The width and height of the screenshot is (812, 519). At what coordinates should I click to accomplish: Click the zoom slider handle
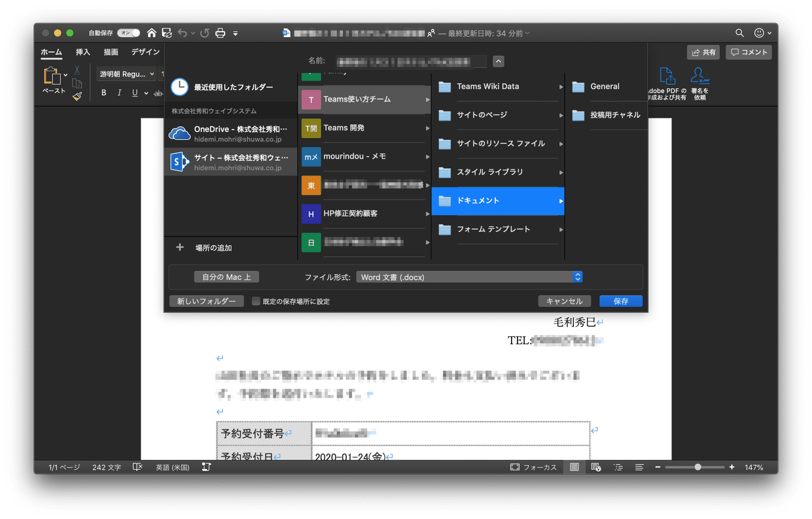click(x=698, y=467)
